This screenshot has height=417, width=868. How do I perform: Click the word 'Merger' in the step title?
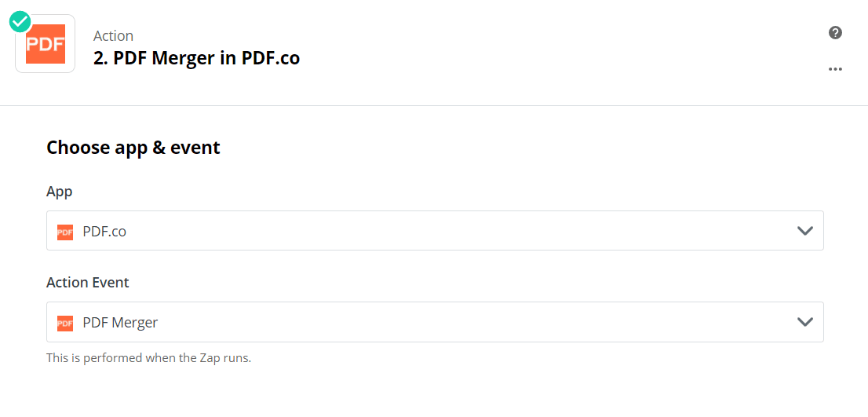coord(186,58)
